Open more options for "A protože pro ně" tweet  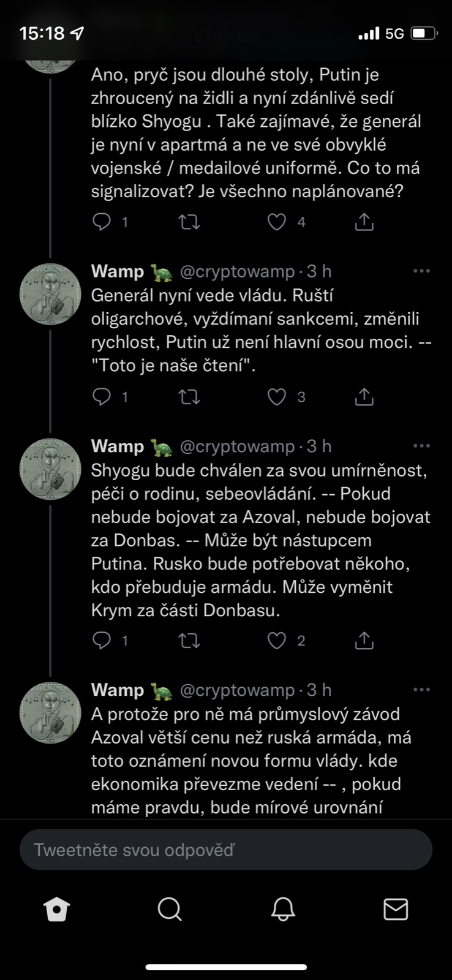coord(421,690)
